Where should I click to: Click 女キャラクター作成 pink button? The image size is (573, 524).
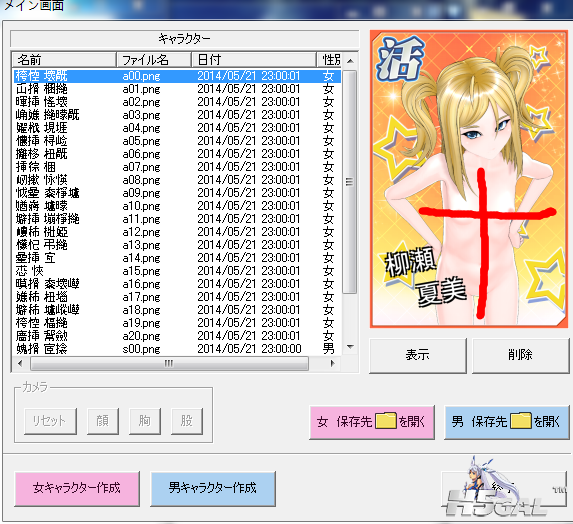point(77,489)
